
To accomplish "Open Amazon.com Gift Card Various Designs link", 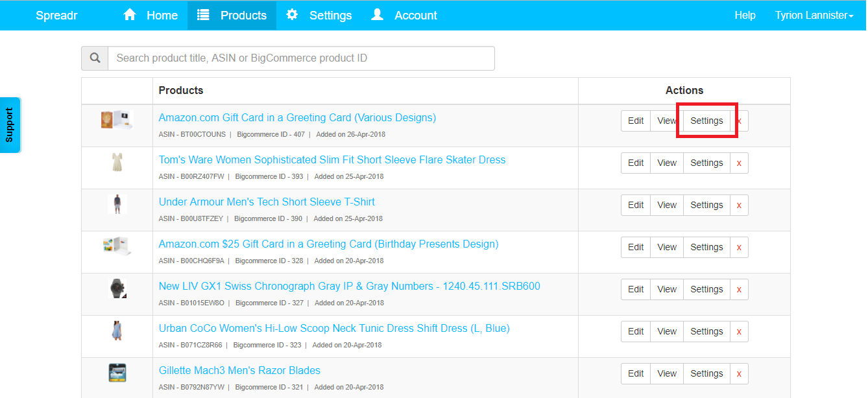I will [x=297, y=117].
